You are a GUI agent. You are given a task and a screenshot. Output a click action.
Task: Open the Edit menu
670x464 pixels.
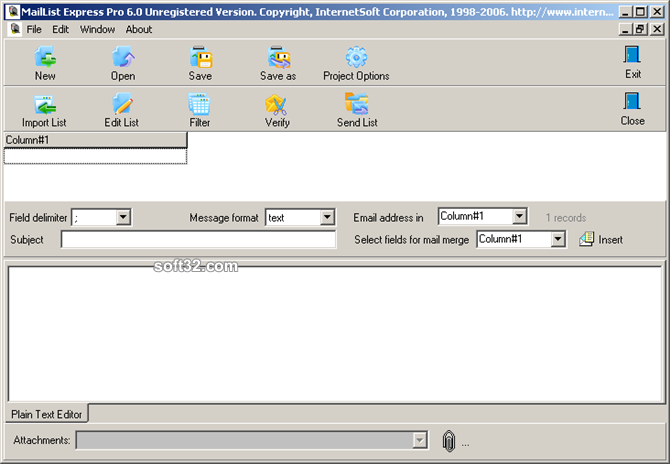(x=60, y=29)
